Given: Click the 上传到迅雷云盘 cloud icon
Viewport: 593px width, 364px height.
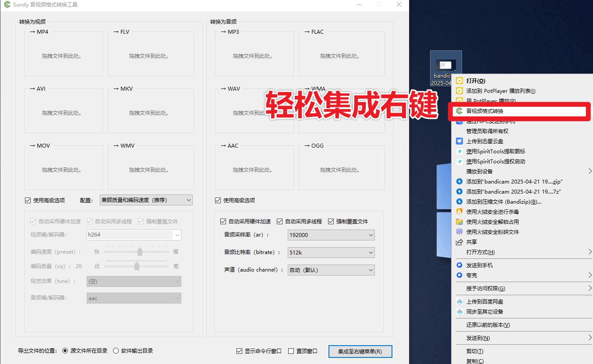Looking at the screenshot, I should pos(459,141).
